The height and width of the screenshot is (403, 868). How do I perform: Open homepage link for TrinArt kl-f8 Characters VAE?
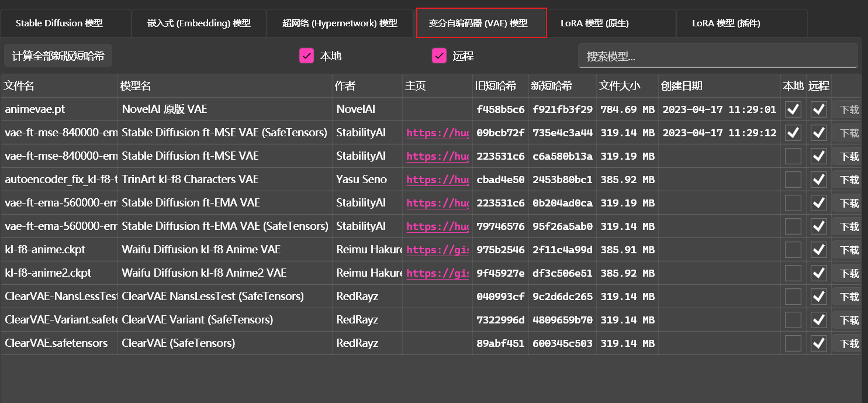tap(437, 180)
